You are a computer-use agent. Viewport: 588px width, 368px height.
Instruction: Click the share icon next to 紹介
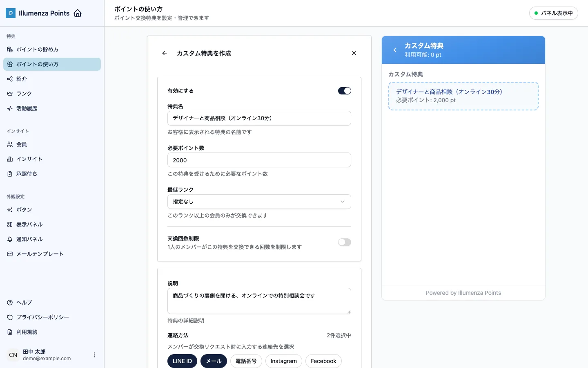coord(10,79)
